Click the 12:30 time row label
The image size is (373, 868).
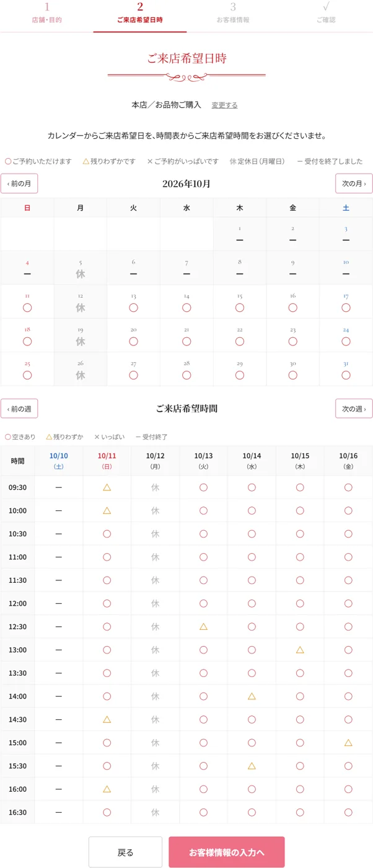(x=17, y=627)
